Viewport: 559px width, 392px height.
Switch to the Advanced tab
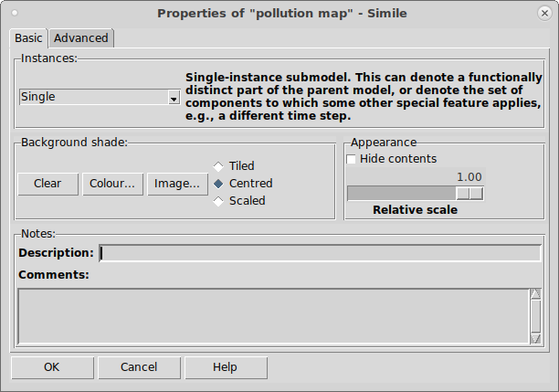[x=81, y=38]
